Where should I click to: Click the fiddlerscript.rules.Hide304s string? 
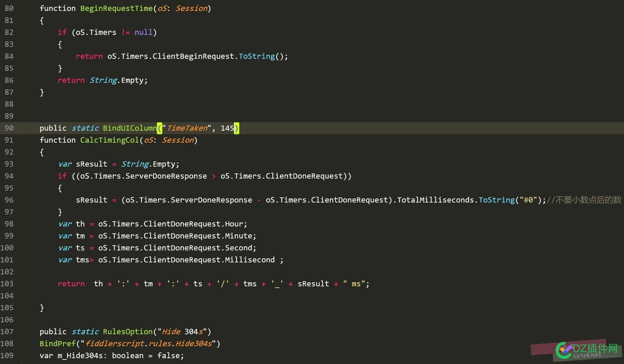[x=148, y=343]
